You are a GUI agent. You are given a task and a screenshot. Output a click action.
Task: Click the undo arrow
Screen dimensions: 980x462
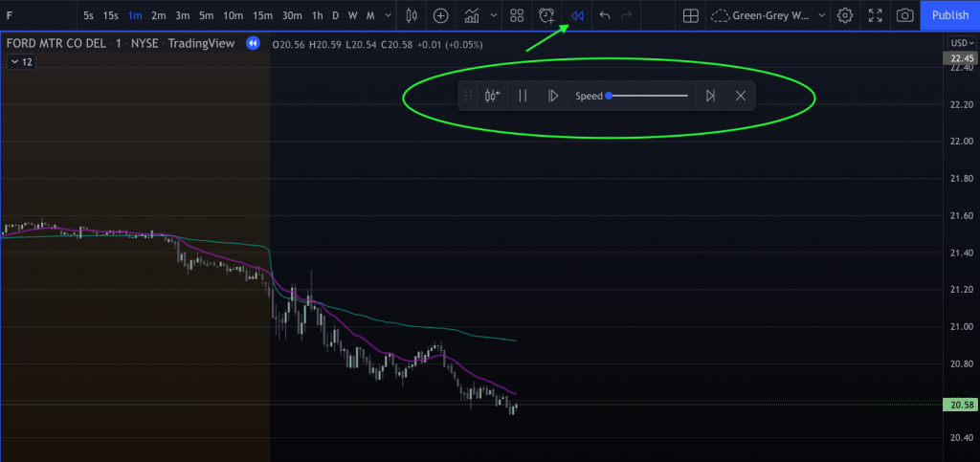[x=605, y=15]
